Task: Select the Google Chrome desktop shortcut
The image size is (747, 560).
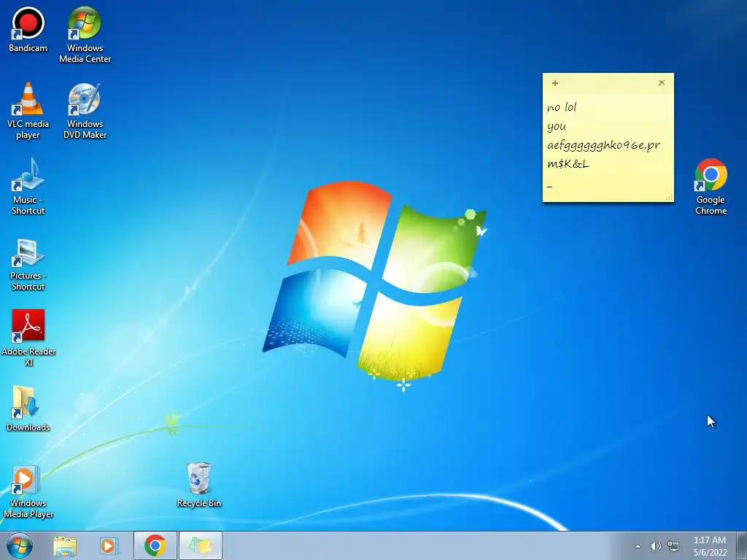Action: [711, 186]
